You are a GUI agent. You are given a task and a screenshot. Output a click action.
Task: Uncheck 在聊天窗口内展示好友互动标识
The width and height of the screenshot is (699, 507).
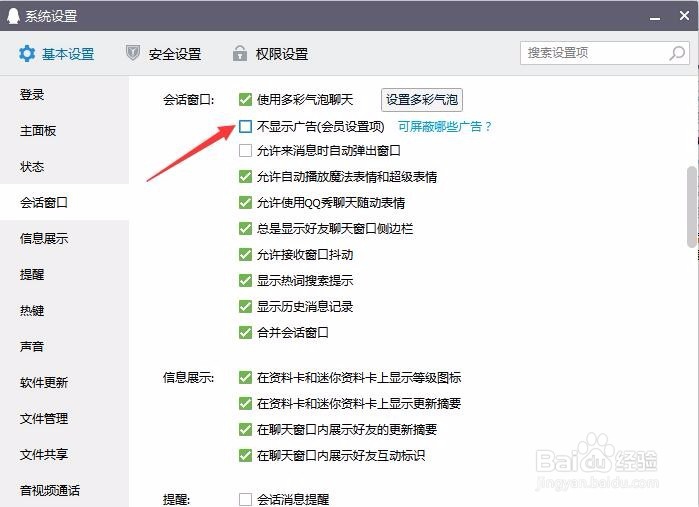245,455
